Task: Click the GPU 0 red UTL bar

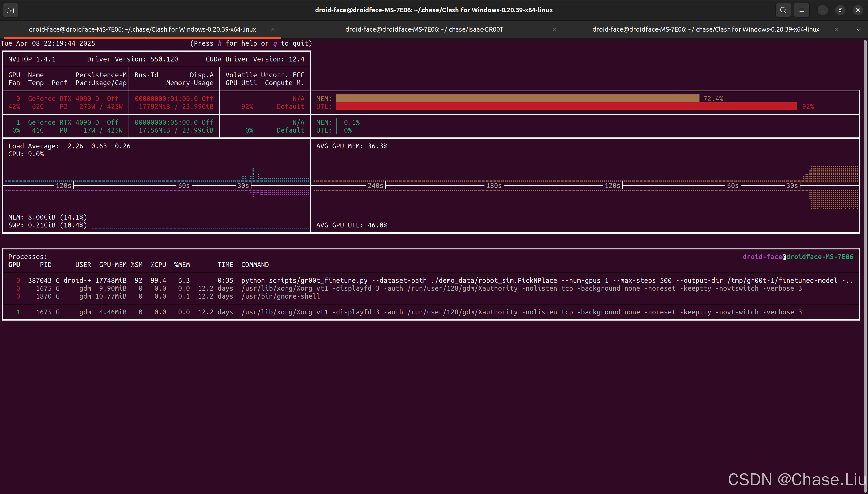Action: point(566,106)
